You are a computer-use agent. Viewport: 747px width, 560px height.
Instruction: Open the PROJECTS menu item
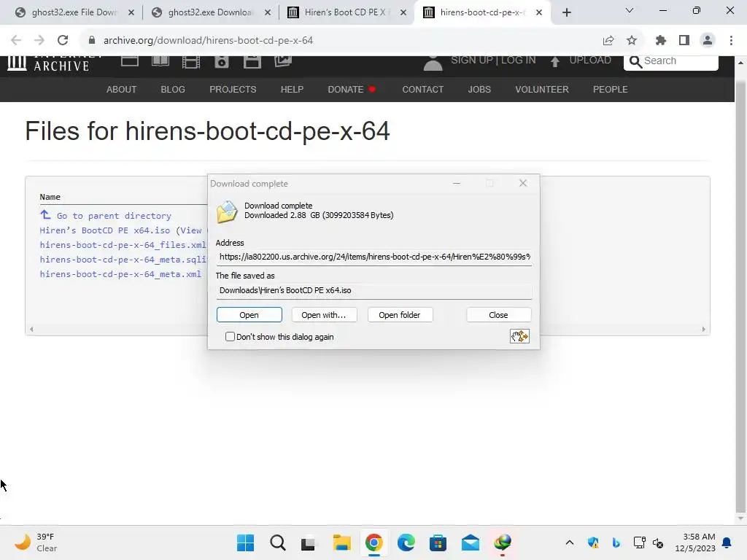pos(233,90)
